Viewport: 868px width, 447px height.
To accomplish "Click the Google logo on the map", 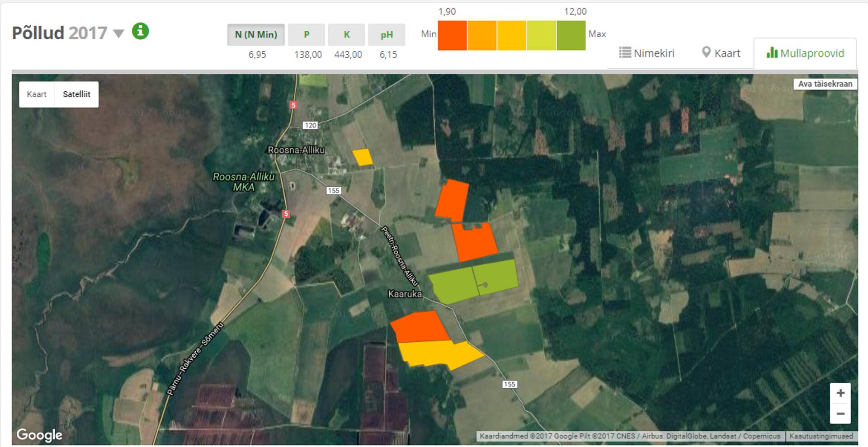I will click(x=39, y=435).
